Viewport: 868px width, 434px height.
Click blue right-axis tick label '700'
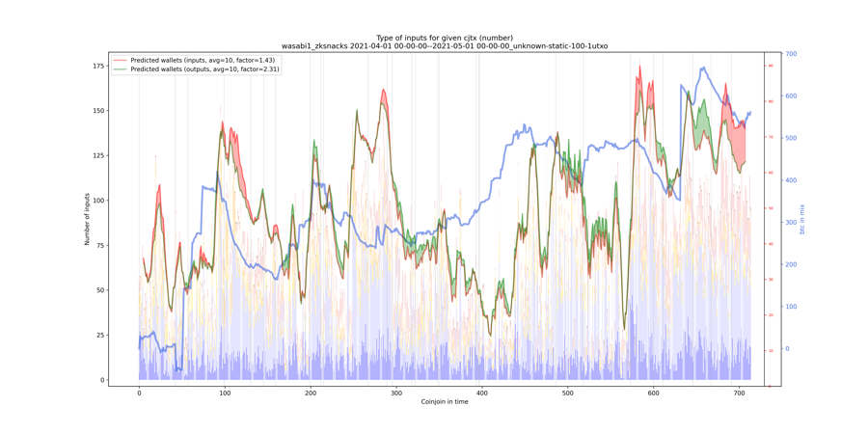pos(789,54)
